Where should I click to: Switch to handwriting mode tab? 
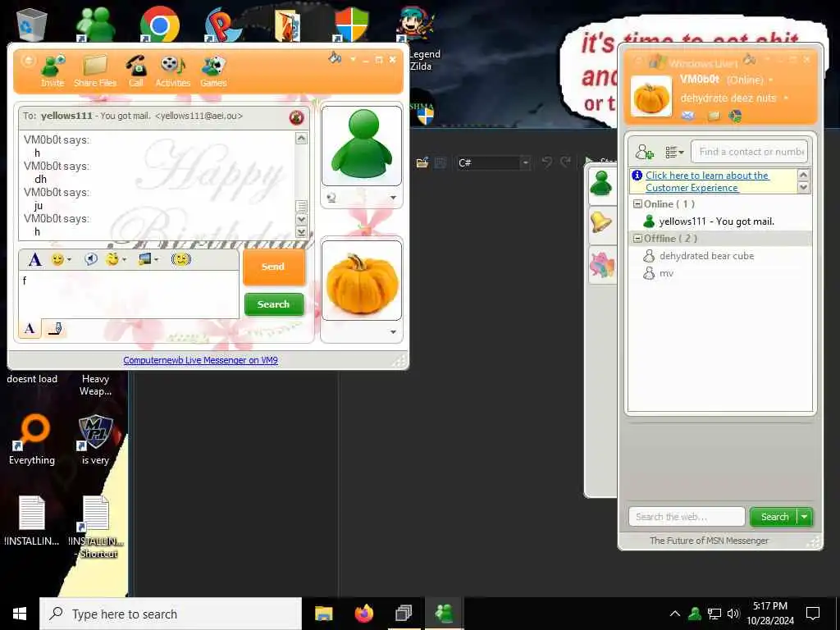coord(55,328)
